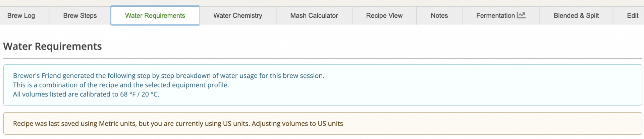Click the "Brewer's Friend generated" sentence

[168, 76]
